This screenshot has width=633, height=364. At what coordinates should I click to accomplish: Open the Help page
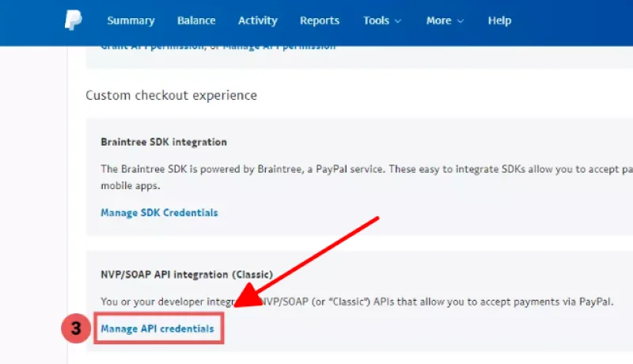coord(499,21)
